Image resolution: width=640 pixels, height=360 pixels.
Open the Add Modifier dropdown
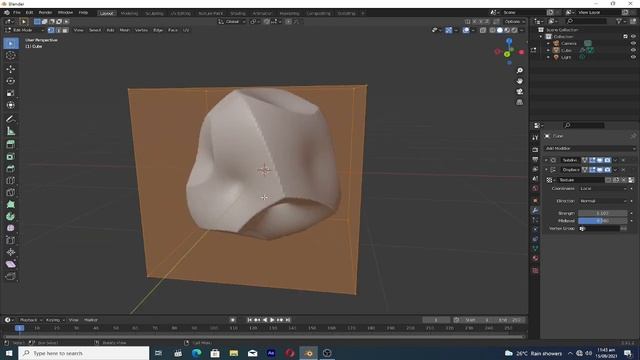[590, 149]
